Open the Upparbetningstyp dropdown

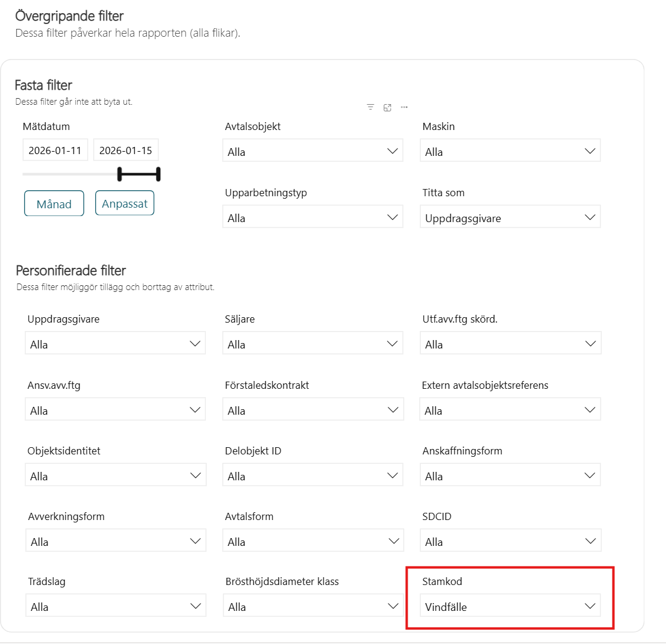click(313, 218)
